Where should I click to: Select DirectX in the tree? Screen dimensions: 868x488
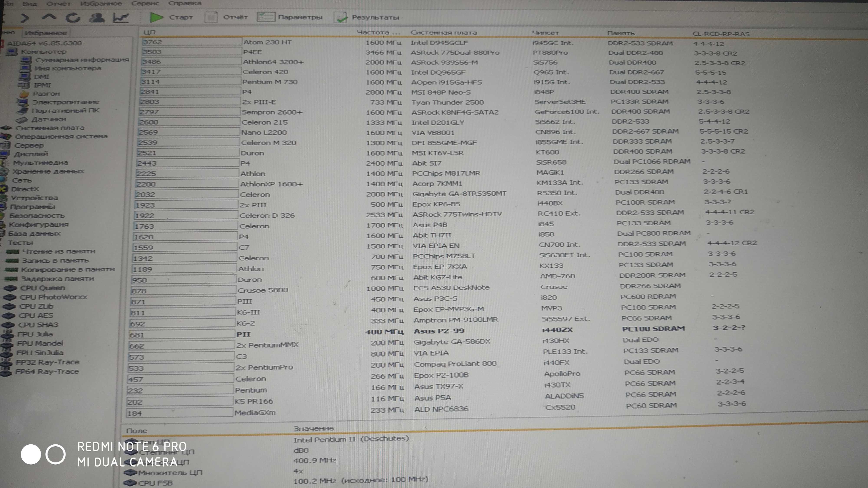25,189
